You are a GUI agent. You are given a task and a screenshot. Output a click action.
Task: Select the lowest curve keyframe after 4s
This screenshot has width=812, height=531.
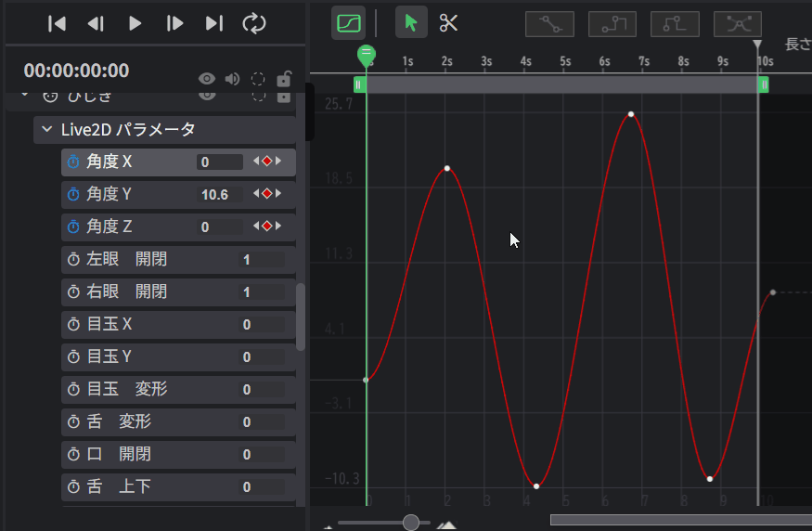click(536, 486)
